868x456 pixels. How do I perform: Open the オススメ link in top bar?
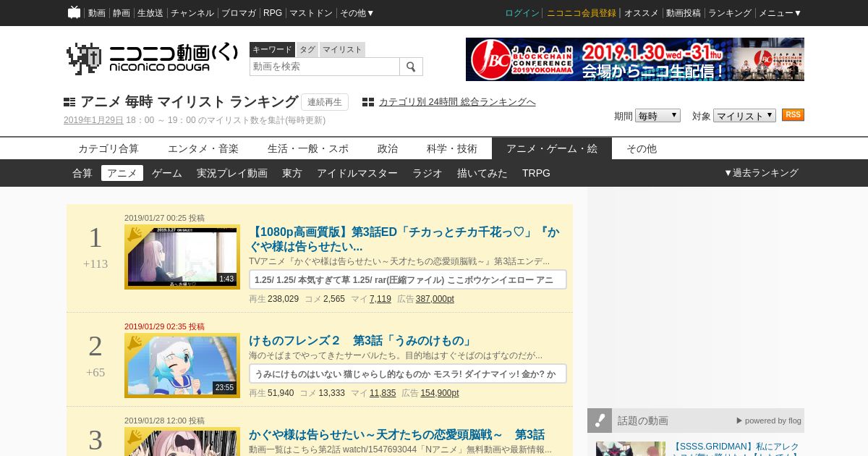642,13
